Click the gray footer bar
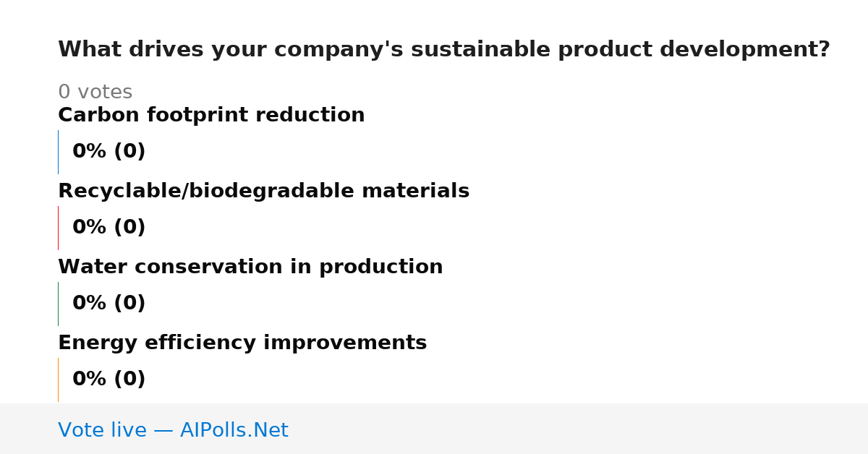This screenshot has height=454, width=868. pyautogui.click(x=434, y=429)
